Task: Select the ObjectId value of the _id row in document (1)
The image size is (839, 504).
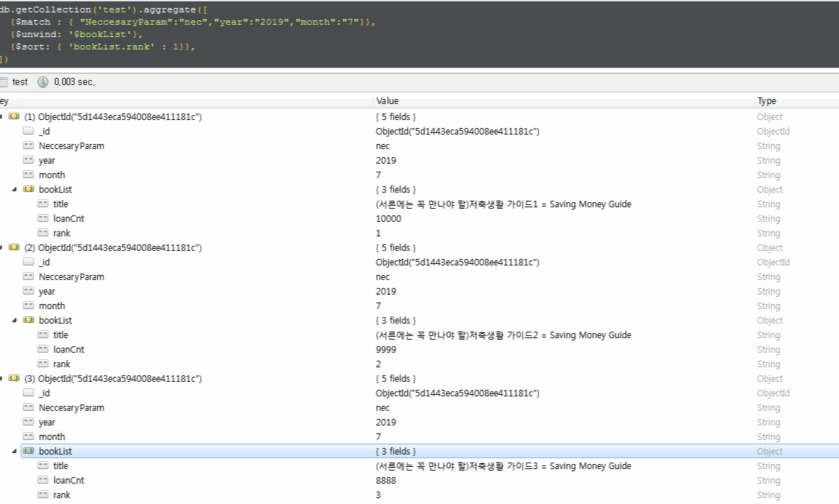Action: [458, 131]
